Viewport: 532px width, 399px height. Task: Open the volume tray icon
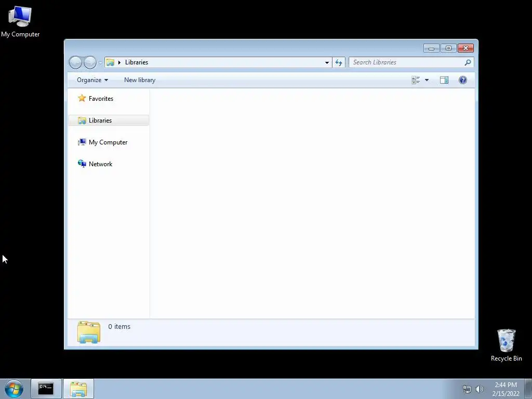480,389
